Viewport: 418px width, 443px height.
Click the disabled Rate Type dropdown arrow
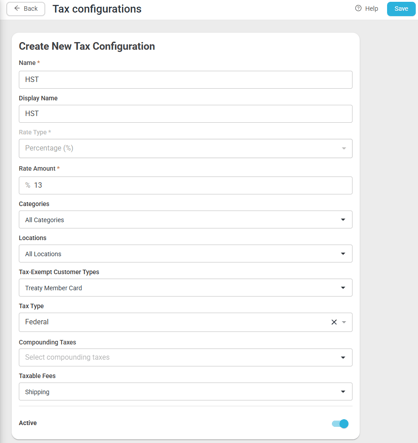[344, 148]
